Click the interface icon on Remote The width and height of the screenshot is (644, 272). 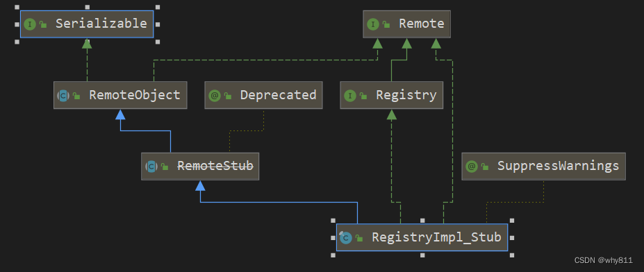pyautogui.click(x=372, y=24)
